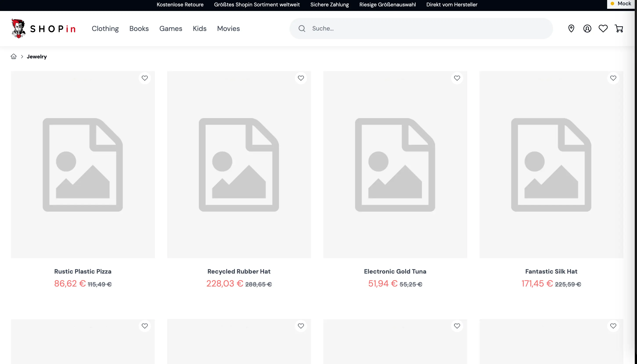Select the home icon in the breadcrumb
The width and height of the screenshot is (637, 364).
pos(13,56)
